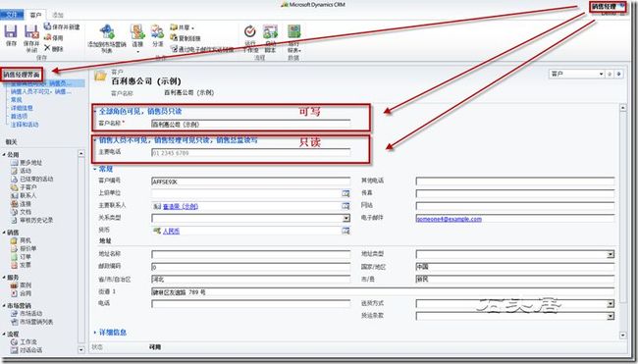Click the Start Dialog (启动脚本) icon
Image resolution: width=638 pixels, height=364 pixels.
tap(270, 31)
